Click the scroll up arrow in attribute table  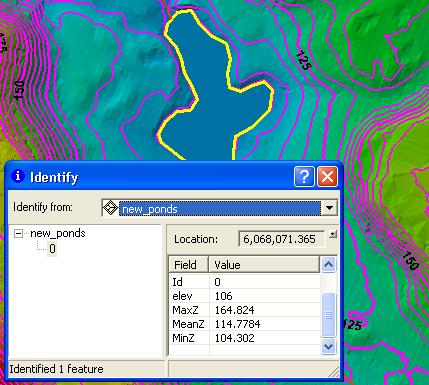tap(328, 265)
